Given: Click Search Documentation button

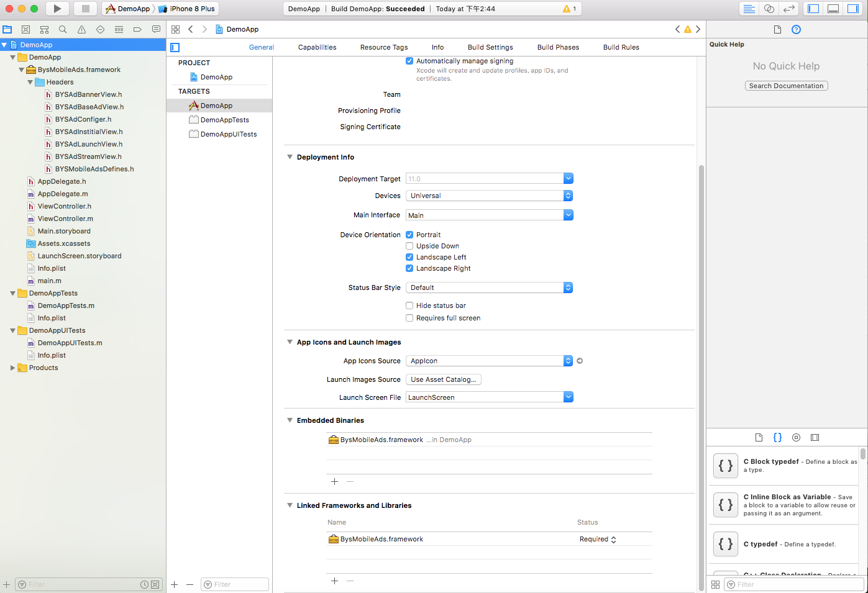Looking at the screenshot, I should coord(786,86).
